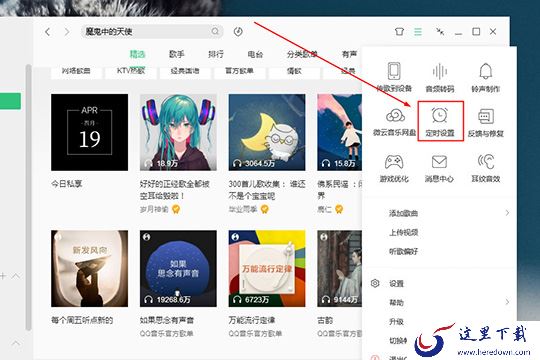Select 听歌偏好 menu entry
The height and width of the screenshot is (360, 540).
click(403, 251)
